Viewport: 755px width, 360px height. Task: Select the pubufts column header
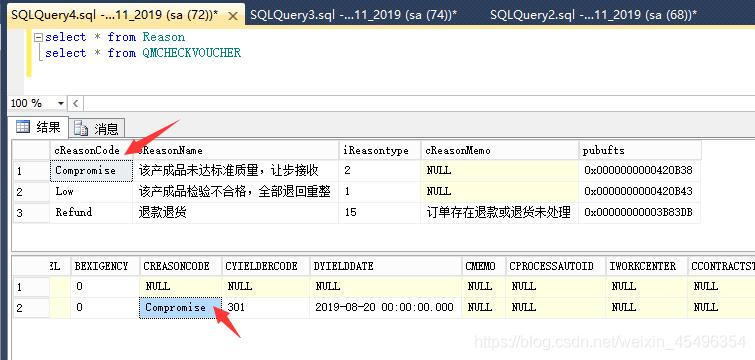(639, 150)
